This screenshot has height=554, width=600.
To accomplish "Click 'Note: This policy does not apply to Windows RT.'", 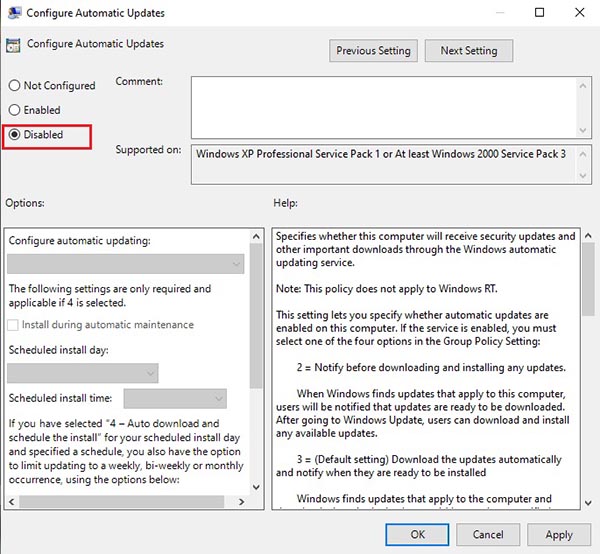I will (387, 288).
